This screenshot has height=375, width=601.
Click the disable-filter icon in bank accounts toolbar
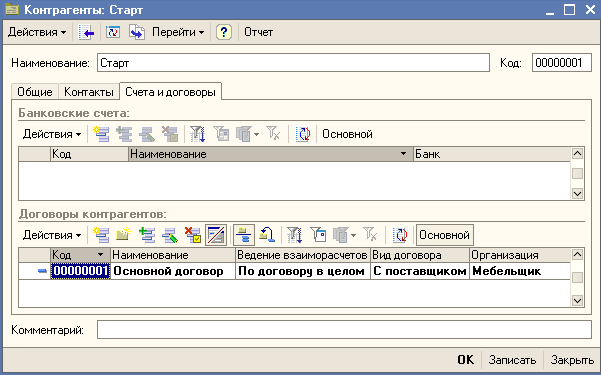coord(273,134)
